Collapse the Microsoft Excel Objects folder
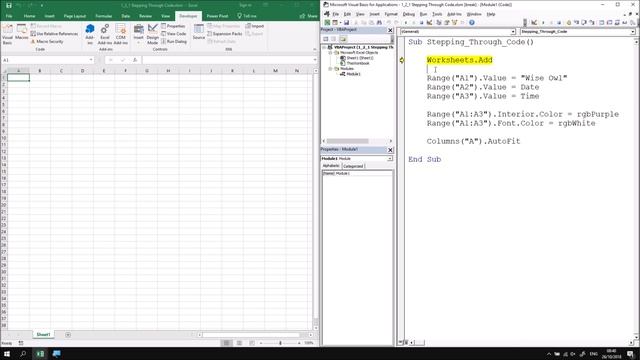Viewport: 640px width, 360px height. click(331, 53)
